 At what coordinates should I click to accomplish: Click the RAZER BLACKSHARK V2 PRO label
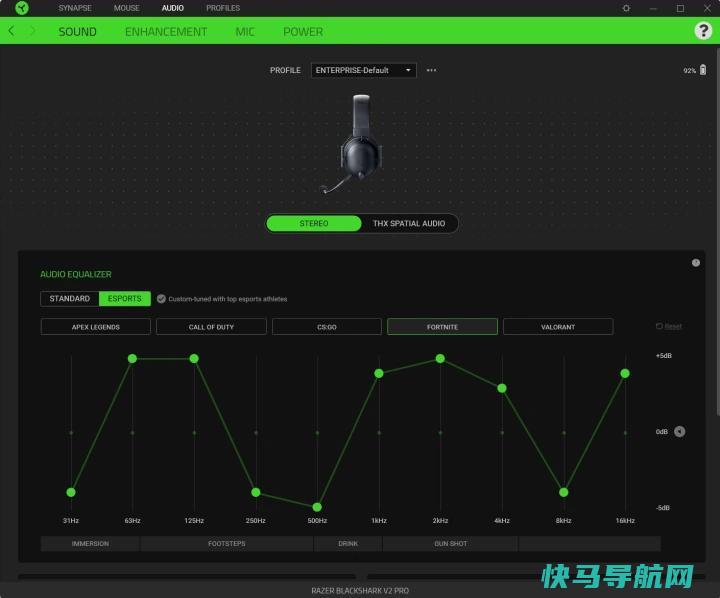[360, 591]
